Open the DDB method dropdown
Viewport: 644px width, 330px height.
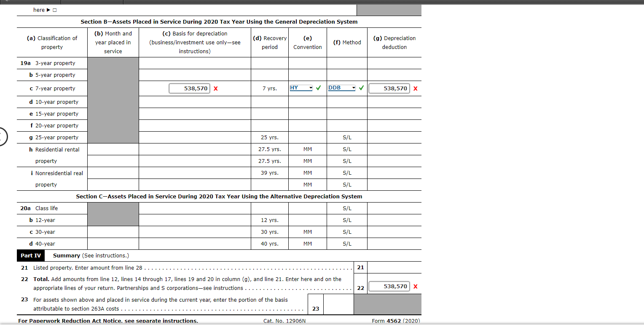click(342, 88)
